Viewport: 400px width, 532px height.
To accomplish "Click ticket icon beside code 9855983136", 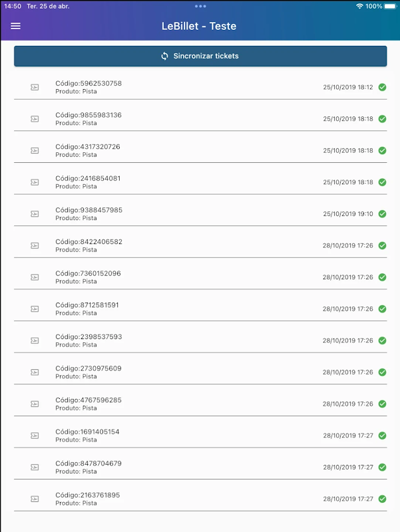I will [35, 119].
